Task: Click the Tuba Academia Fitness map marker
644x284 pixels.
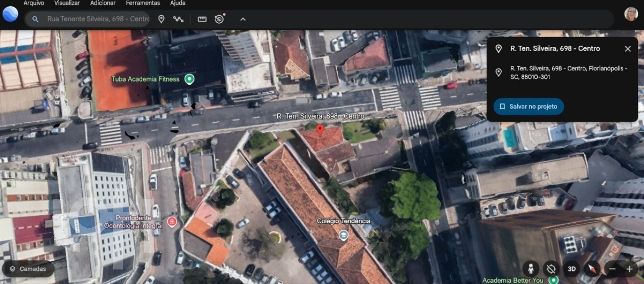Action: tap(189, 79)
